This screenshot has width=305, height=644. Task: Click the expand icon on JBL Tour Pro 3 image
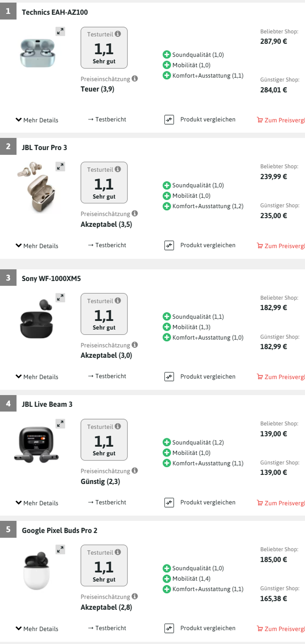pyautogui.click(x=60, y=167)
